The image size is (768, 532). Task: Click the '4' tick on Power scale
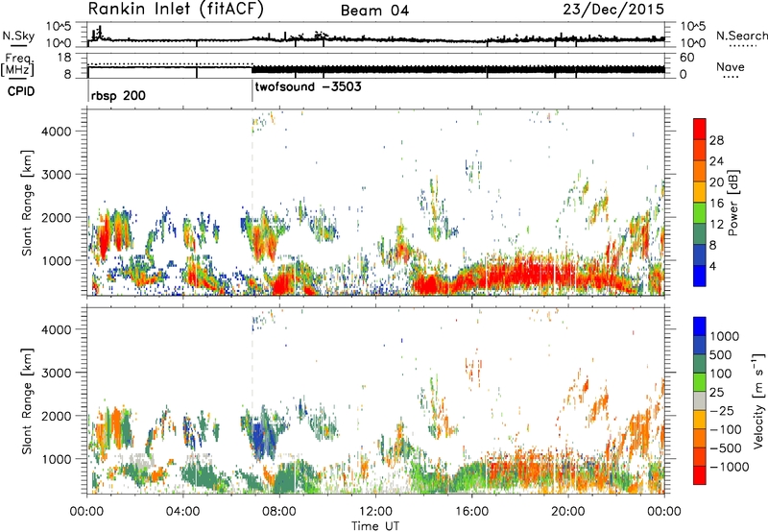712,266
